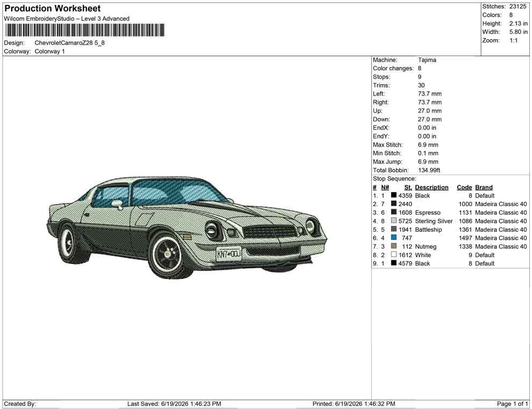Click the Zoom value 1:1
This screenshot has height=409, width=532.
513,40
